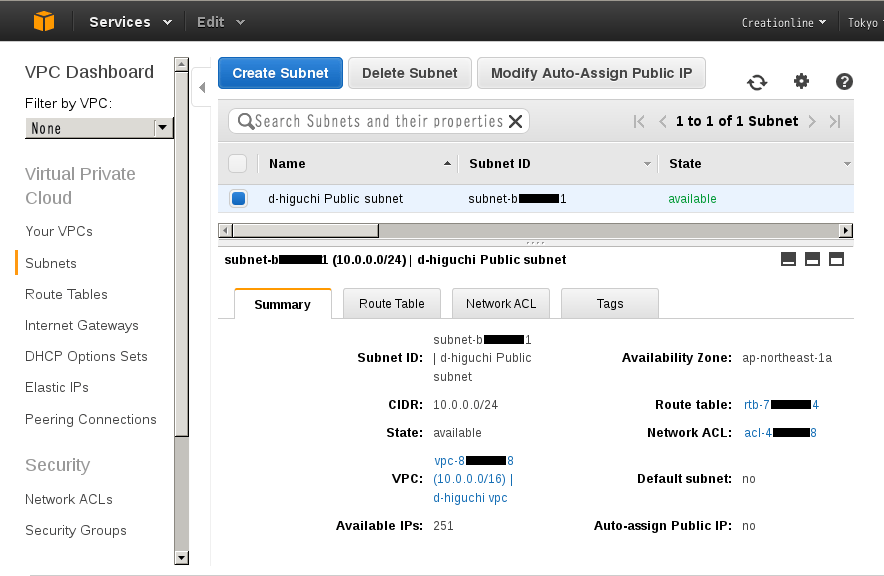Clear the subnet search field

coord(515,121)
